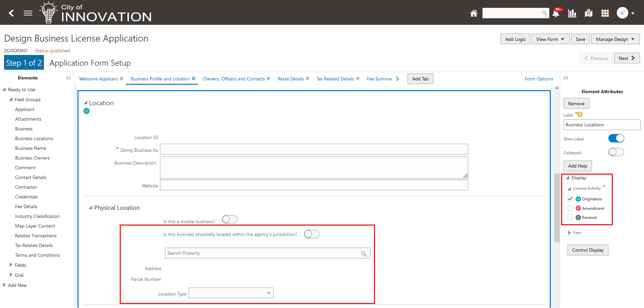This screenshot has width=644, height=308.
Task: Click the Add Tab button
Action: point(420,79)
